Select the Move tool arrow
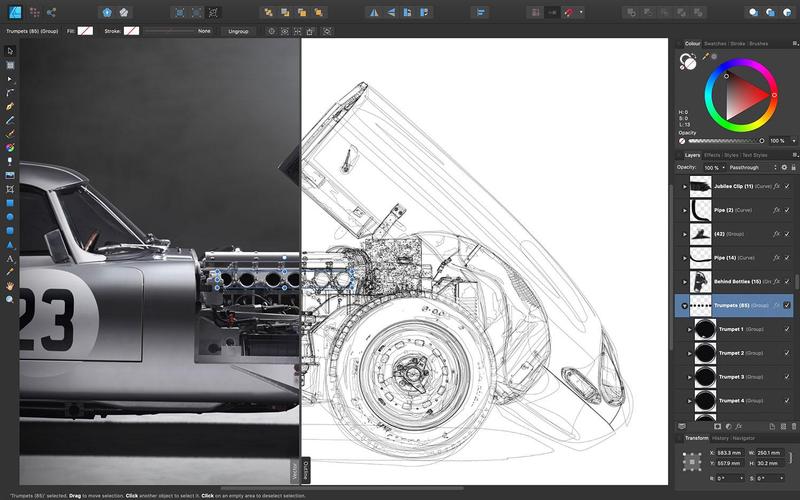The height and width of the screenshot is (500, 800). pos(10,51)
